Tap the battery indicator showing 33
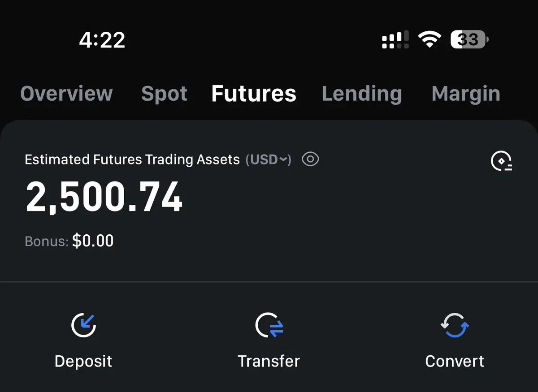The image size is (538, 392). [x=469, y=40]
